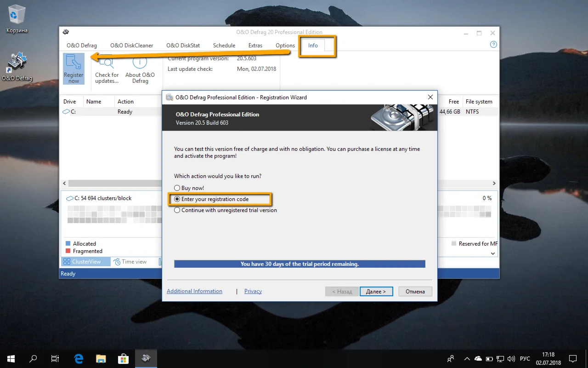Open About O&O Defrag
The height and width of the screenshot is (368, 588).
click(x=140, y=69)
